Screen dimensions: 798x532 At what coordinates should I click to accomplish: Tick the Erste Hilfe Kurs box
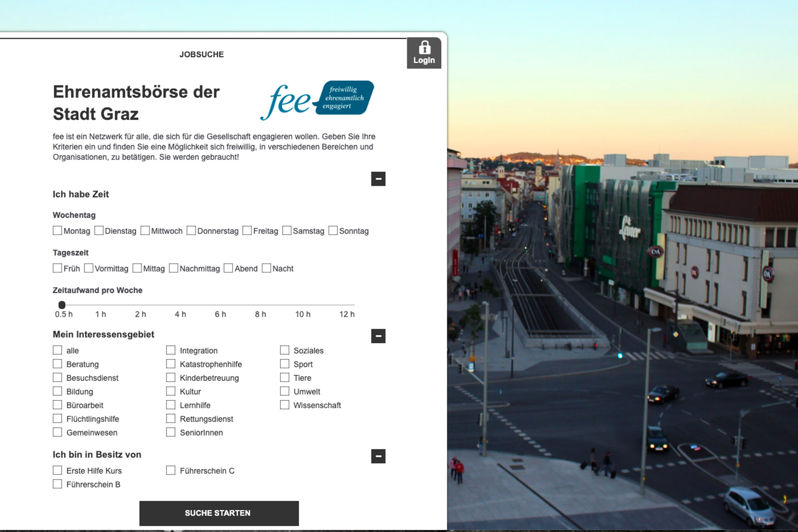click(57, 471)
